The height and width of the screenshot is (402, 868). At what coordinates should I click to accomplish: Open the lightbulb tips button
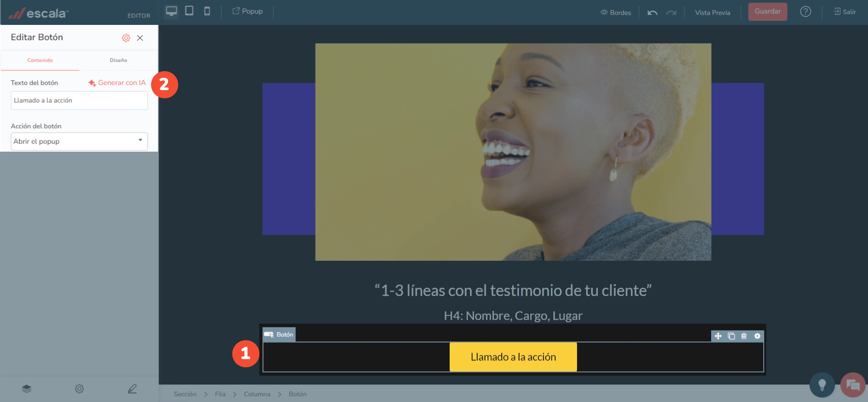pyautogui.click(x=822, y=385)
